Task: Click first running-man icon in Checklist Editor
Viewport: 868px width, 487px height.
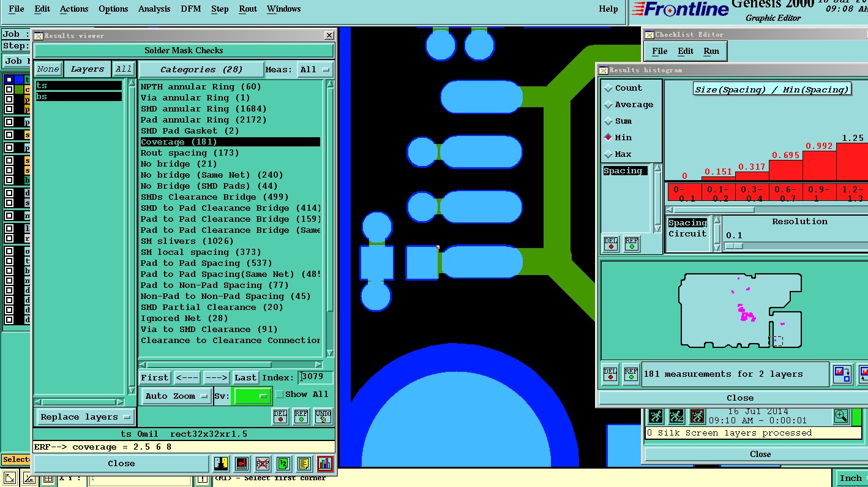Action: 656,417
